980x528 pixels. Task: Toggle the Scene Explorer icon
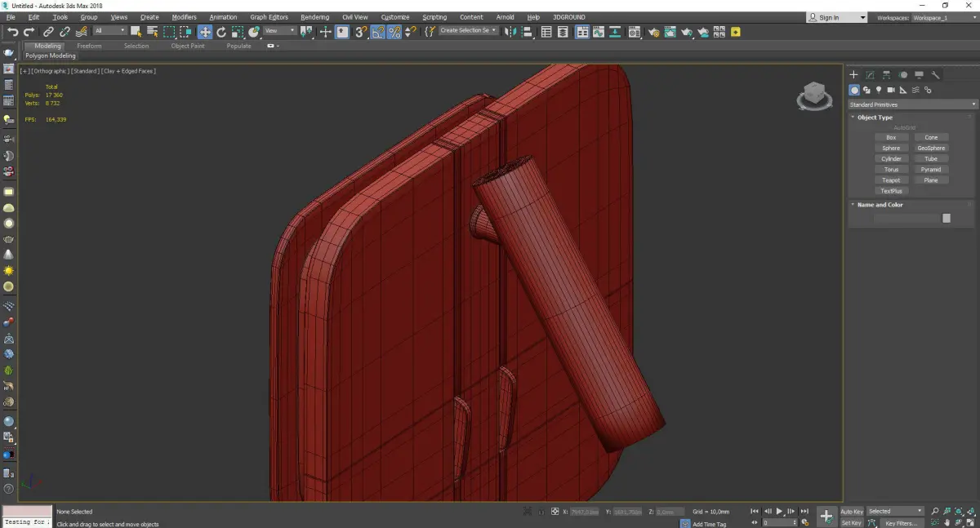pos(546,32)
